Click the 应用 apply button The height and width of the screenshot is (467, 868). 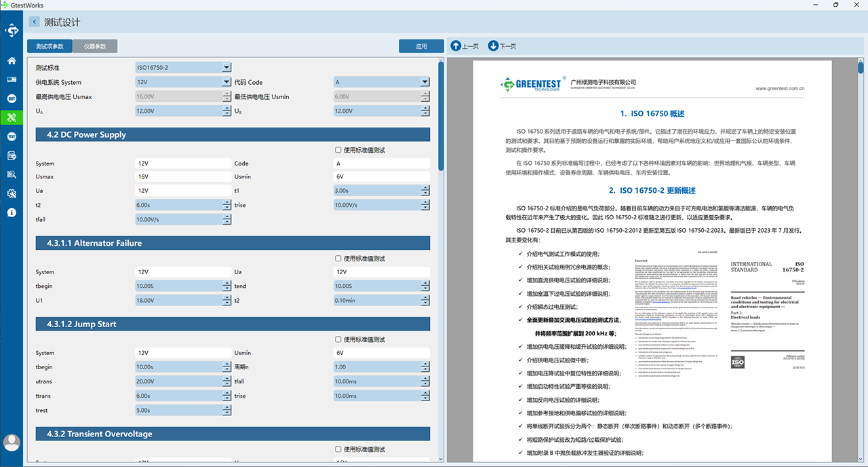tap(422, 46)
